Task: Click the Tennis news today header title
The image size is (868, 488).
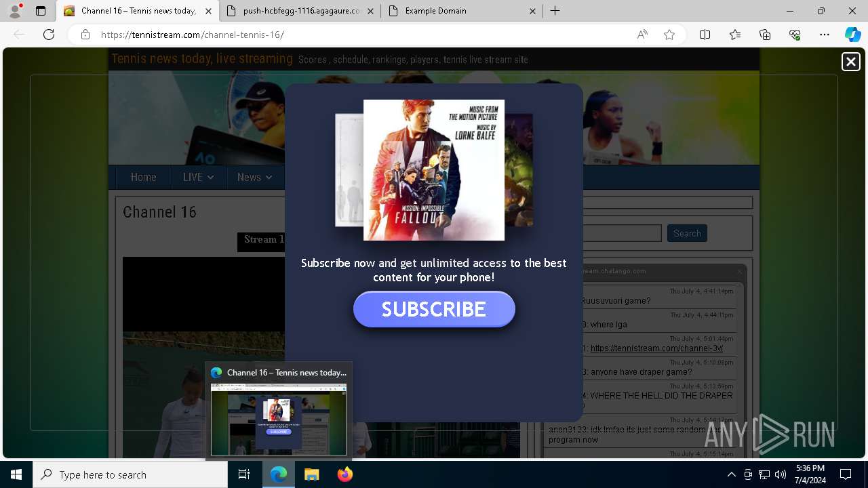Action: click(x=202, y=59)
